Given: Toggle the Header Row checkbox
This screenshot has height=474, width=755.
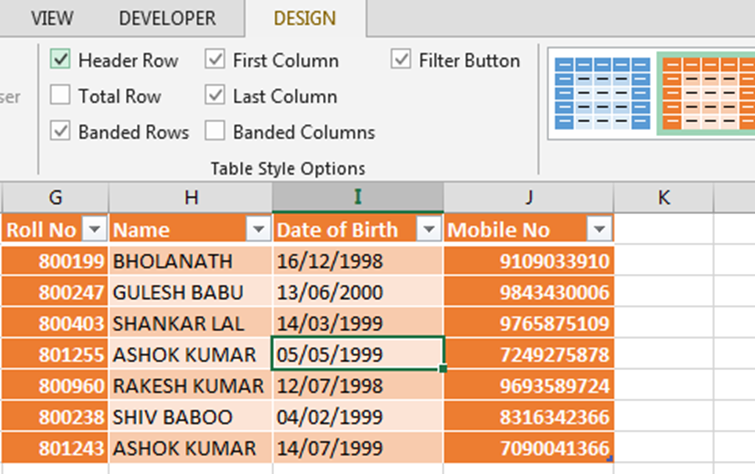Looking at the screenshot, I should tap(61, 60).
